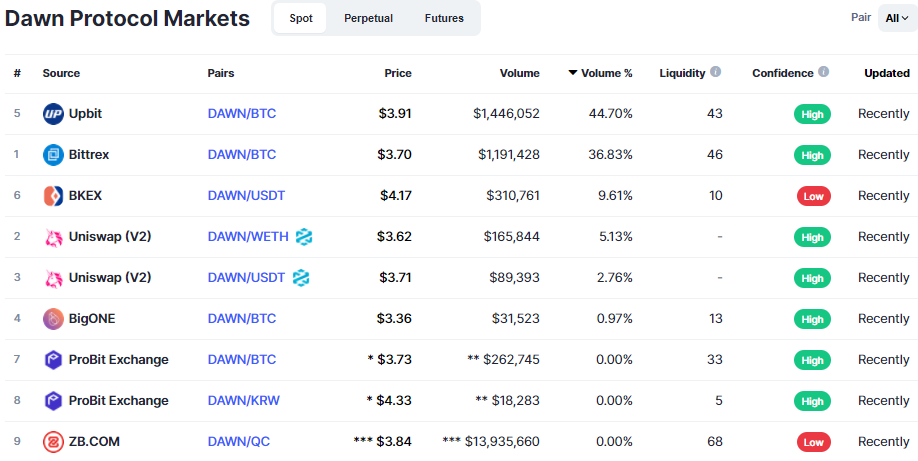Viewport: 918px width, 461px height.
Task: Select the $4.17 price cell
Action: (396, 196)
